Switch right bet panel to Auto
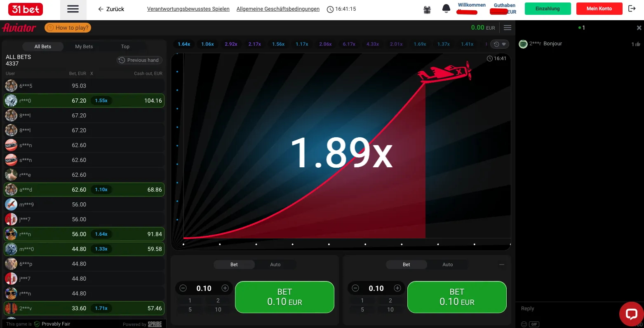The image size is (644, 328). point(447,265)
